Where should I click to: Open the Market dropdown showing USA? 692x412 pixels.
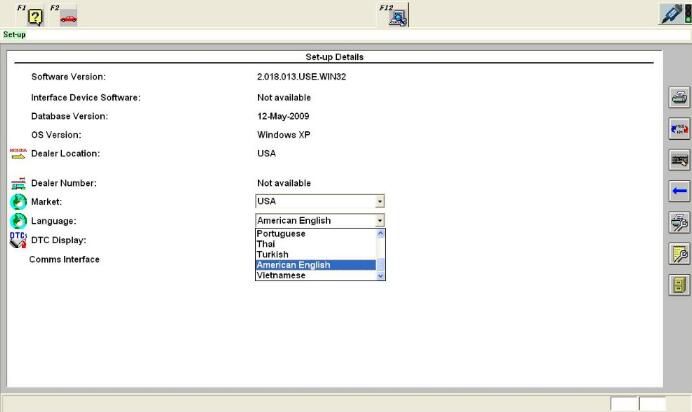coord(320,201)
